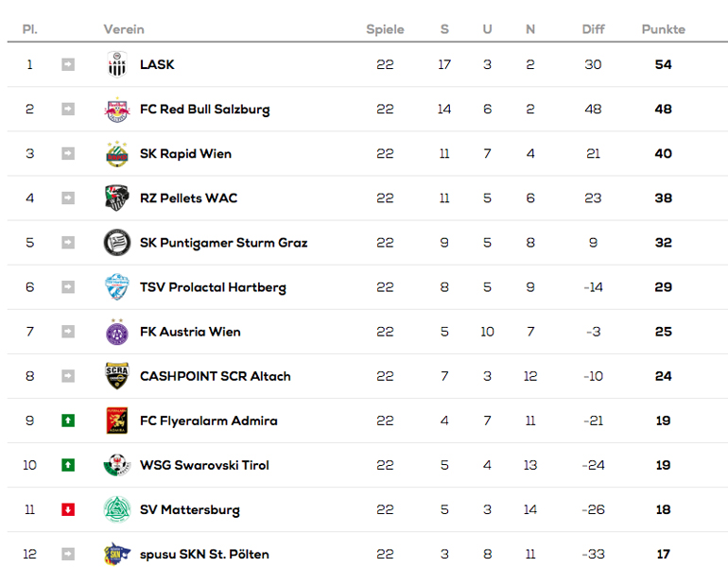The image size is (728, 584).
Task: Sort standings by Diff column header
Action: click(593, 29)
